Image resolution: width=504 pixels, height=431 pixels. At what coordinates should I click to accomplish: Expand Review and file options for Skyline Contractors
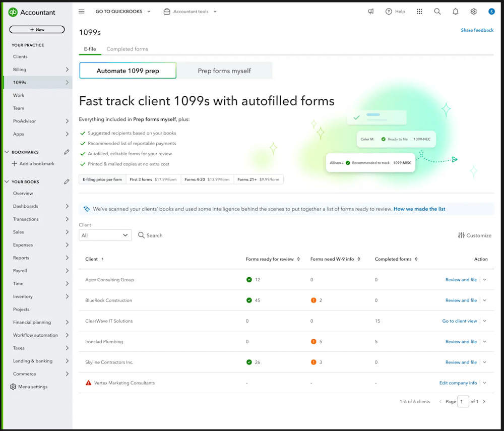(x=485, y=362)
